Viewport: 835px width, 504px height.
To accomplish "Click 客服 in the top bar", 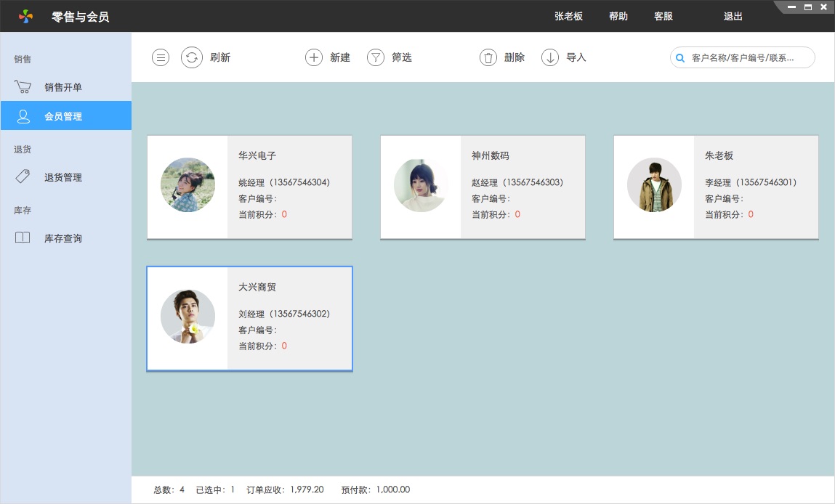I will click(x=663, y=16).
